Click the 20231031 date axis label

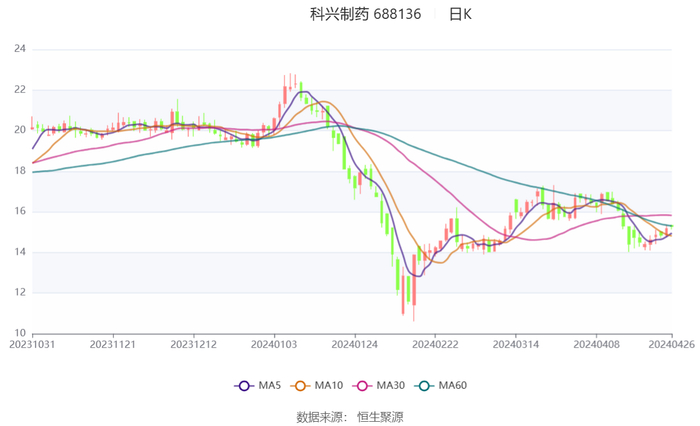coord(33,344)
